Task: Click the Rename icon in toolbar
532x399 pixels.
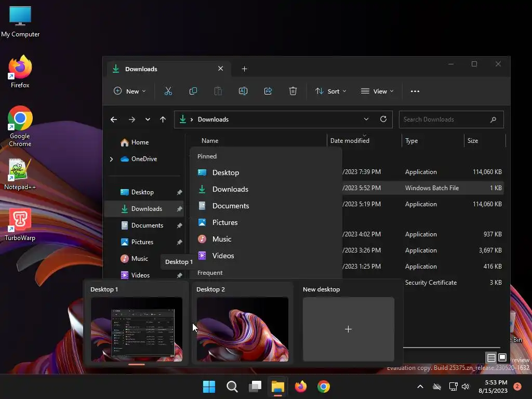Action: (243, 91)
